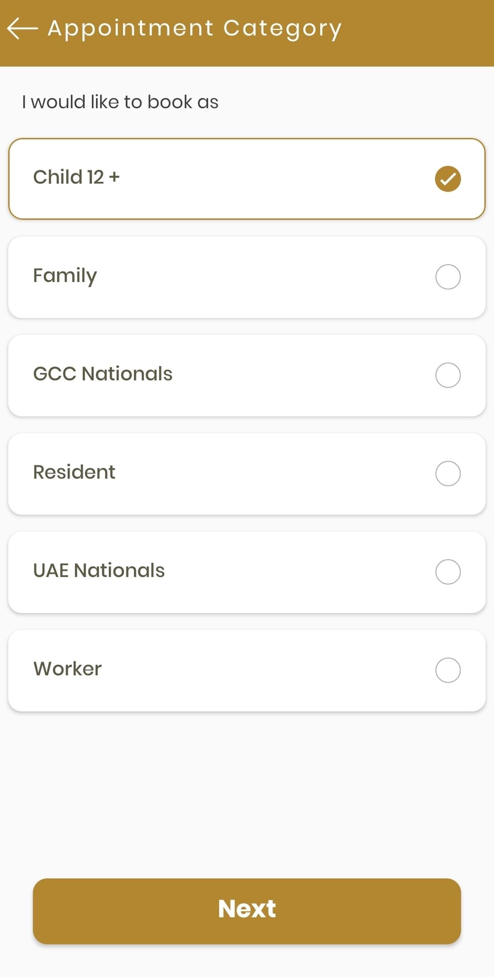Select the Worker radio button
Viewport: 494px width, 980px height.
point(448,670)
